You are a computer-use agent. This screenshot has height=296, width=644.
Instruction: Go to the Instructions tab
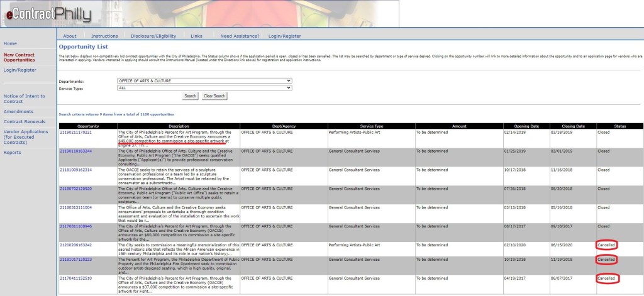click(104, 36)
